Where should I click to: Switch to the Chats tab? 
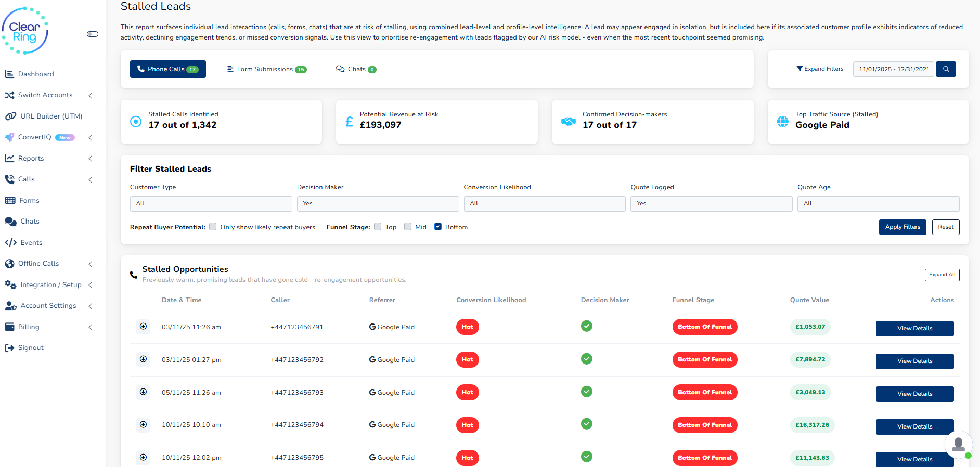356,69
